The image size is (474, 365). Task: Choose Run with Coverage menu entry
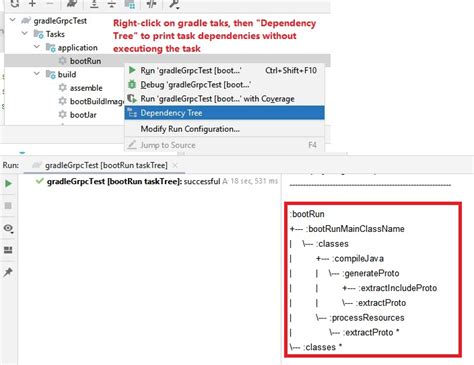tap(224, 99)
